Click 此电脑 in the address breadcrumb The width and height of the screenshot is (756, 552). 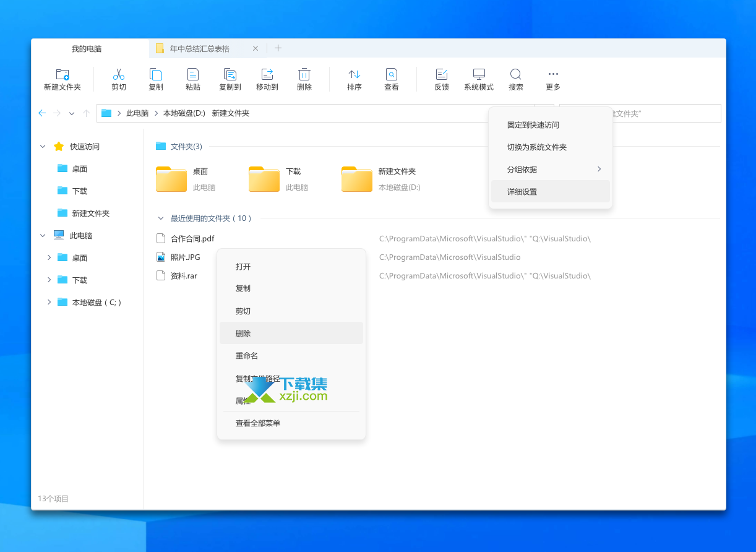point(137,113)
